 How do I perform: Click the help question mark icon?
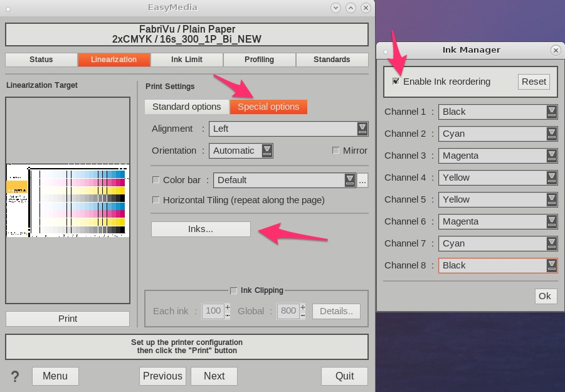click(15, 376)
